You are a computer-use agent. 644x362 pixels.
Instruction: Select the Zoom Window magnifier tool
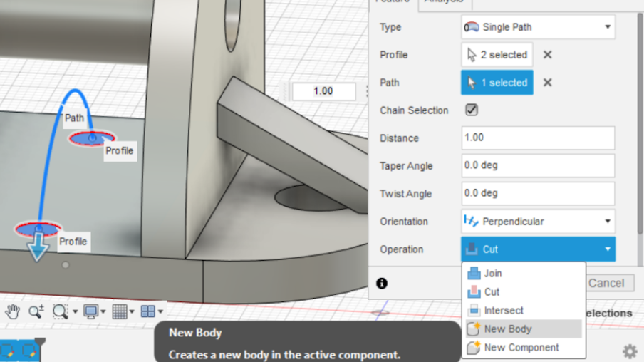click(x=60, y=311)
